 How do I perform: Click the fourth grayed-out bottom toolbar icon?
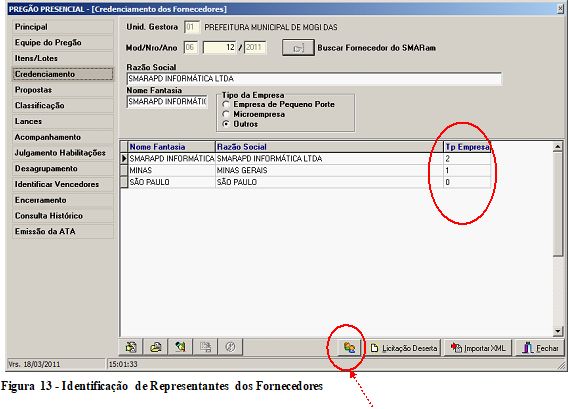tap(205, 347)
